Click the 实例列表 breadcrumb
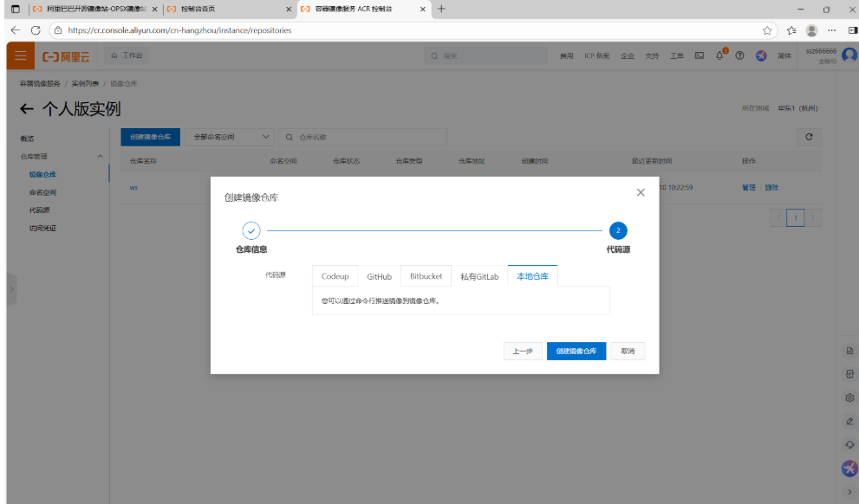 (85, 84)
